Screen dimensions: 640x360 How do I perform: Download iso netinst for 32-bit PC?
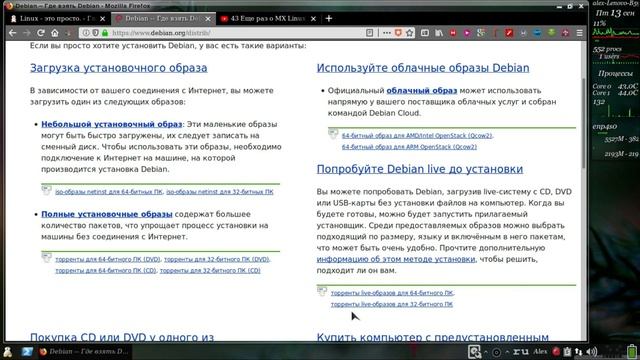(x=220, y=192)
